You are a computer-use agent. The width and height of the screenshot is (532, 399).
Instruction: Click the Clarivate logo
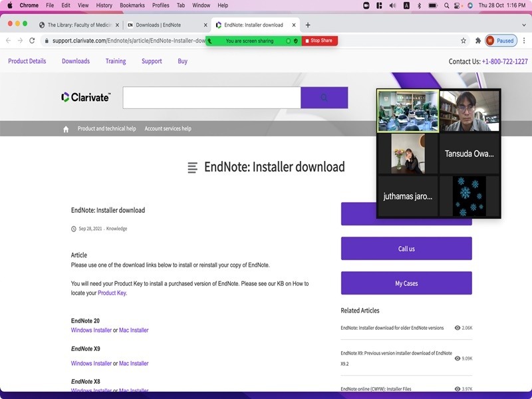point(86,97)
